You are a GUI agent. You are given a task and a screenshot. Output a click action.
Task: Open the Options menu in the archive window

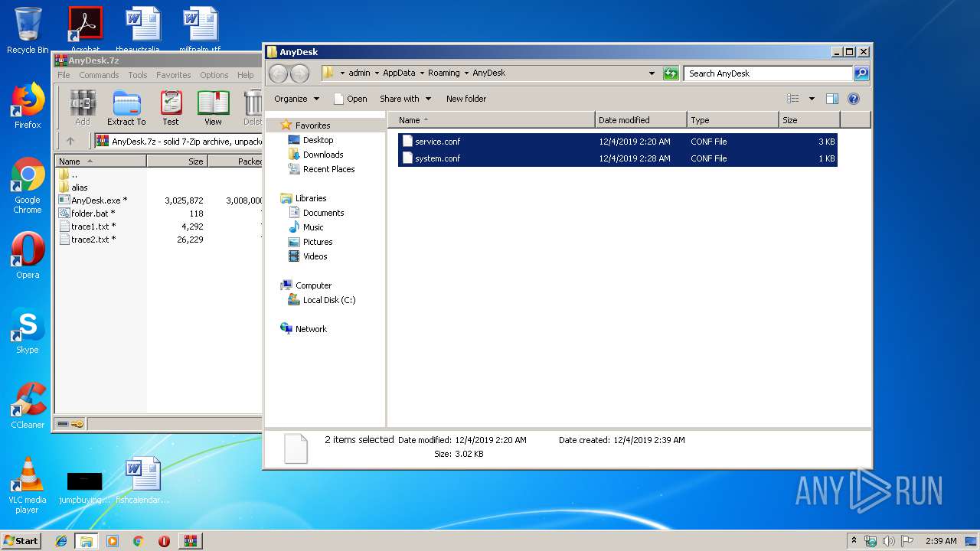214,75
